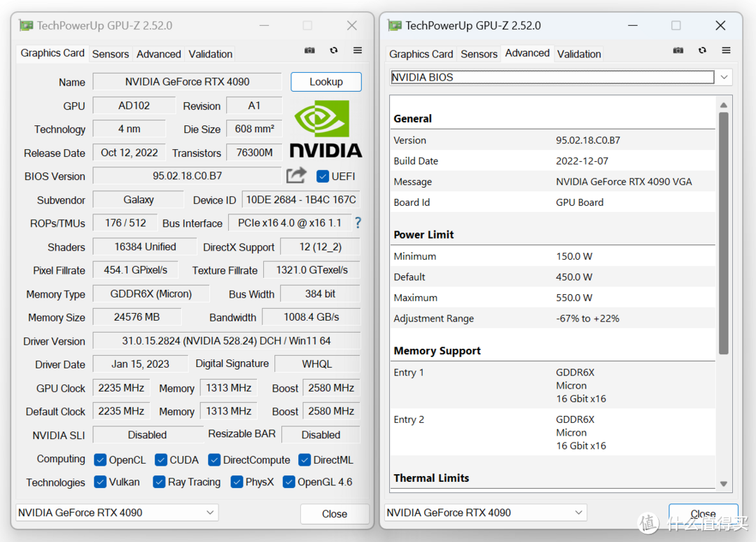Switch to Advanced tab in left window
Viewport: 756px width, 542px height.
click(159, 54)
